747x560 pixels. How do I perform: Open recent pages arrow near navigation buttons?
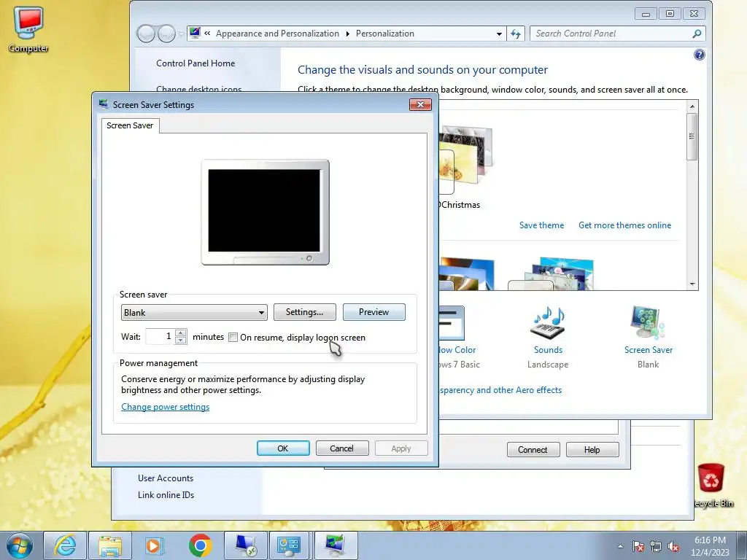[x=181, y=34]
